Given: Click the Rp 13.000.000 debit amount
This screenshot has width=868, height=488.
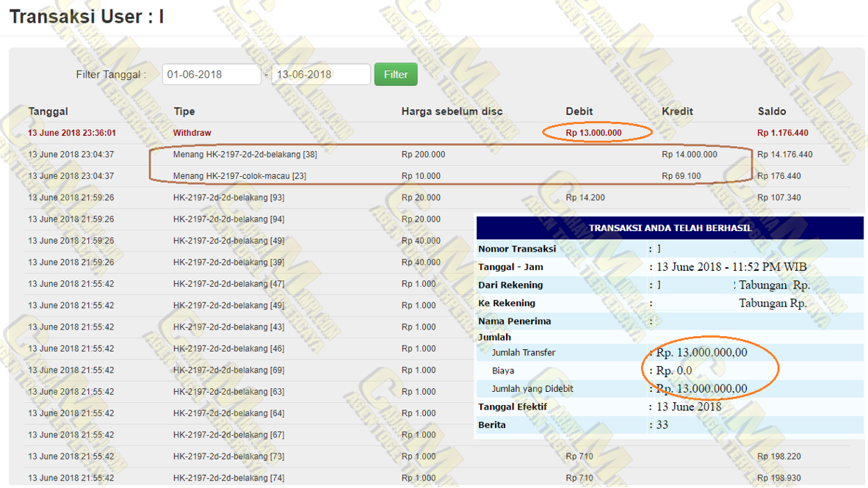Looking at the screenshot, I should 593,133.
